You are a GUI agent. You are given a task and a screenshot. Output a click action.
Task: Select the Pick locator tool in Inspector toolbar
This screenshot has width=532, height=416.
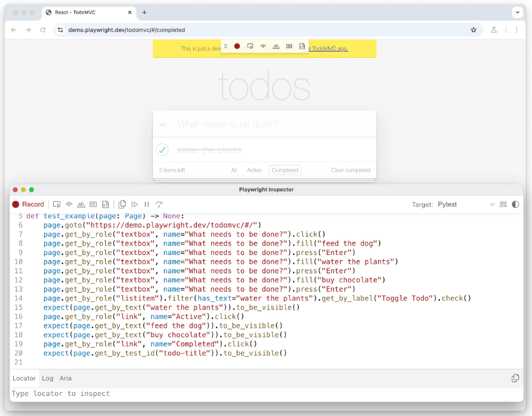coord(57,204)
